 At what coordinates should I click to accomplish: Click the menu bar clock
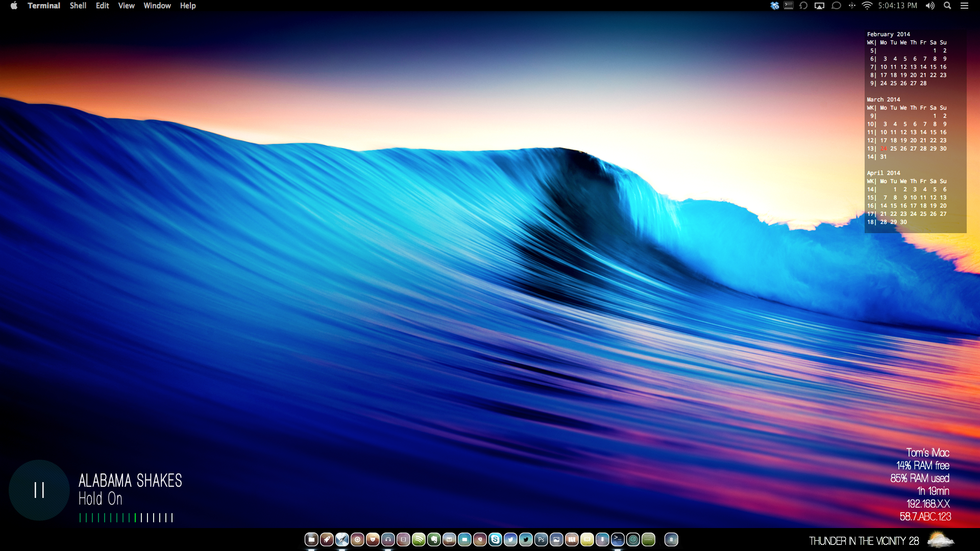[897, 6]
